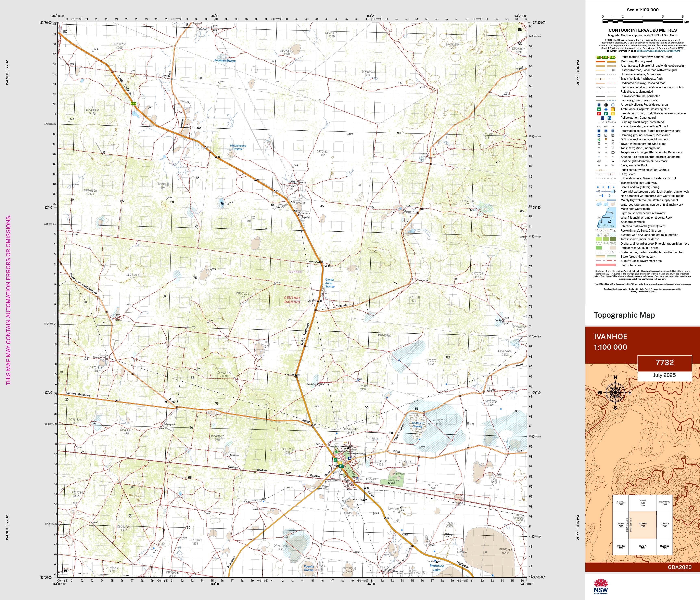Click the Baden Park 7733 index cell
Screen dimensions: 700x600
coord(642,503)
